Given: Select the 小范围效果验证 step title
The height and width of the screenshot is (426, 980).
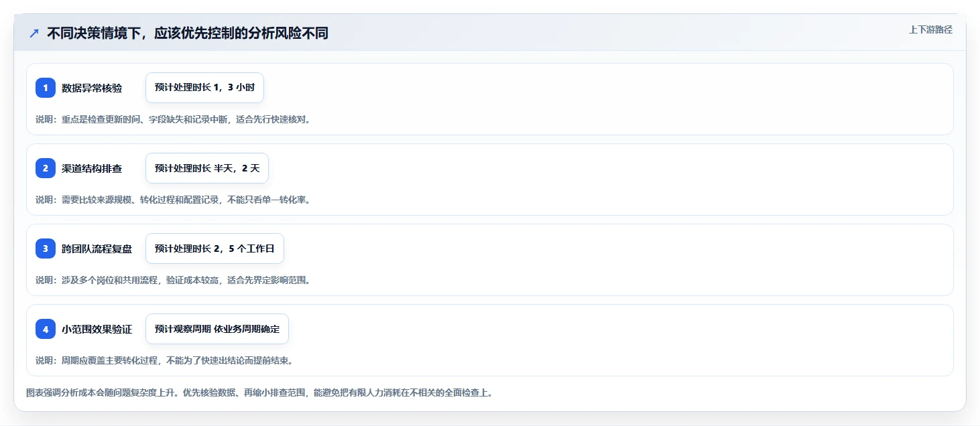Looking at the screenshot, I should point(97,329).
